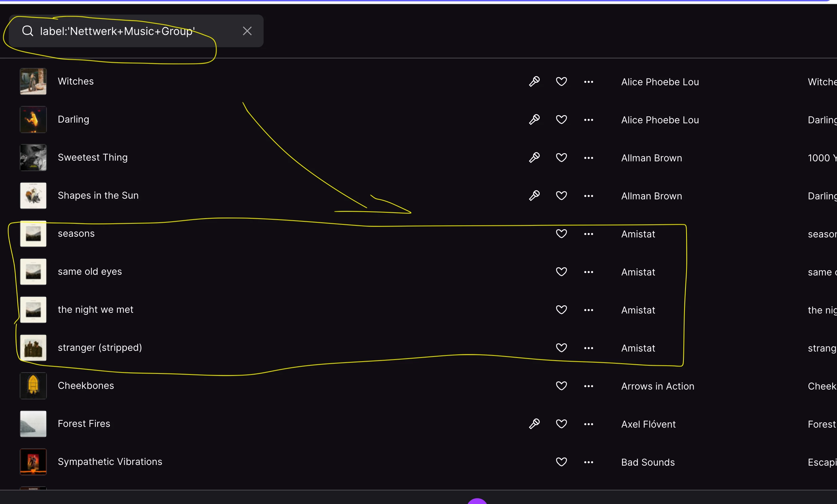The height and width of the screenshot is (504, 837).
Task: Open artist Alice Phoebe Lou from Witches row
Action: point(660,82)
